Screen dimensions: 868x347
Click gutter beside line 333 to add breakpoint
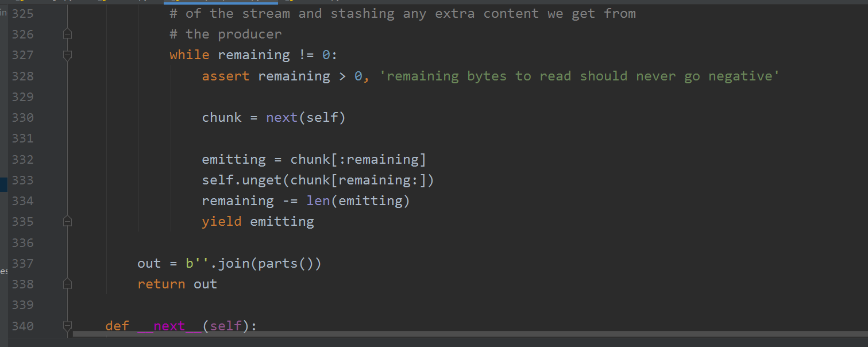(x=49, y=180)
